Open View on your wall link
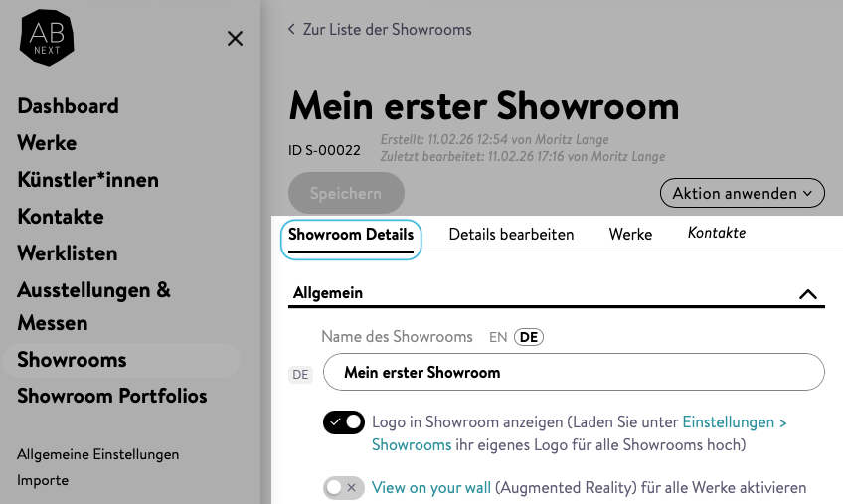Image resolution: width=843 pixels, height=504 pixels. point(431,488)
